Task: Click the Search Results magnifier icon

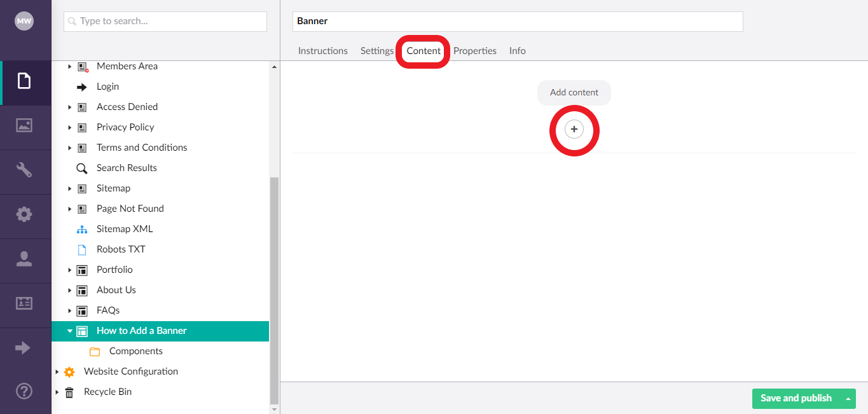Action: 81,169
